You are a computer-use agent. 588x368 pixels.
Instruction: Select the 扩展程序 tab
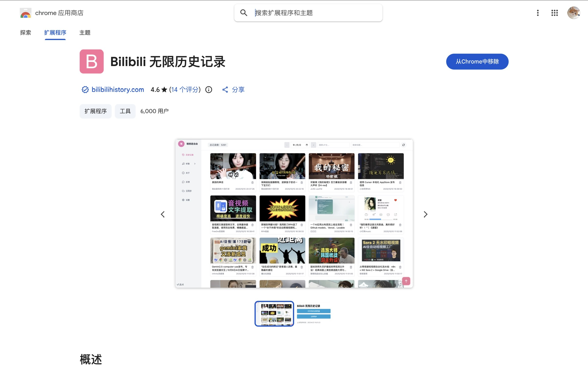55,33
